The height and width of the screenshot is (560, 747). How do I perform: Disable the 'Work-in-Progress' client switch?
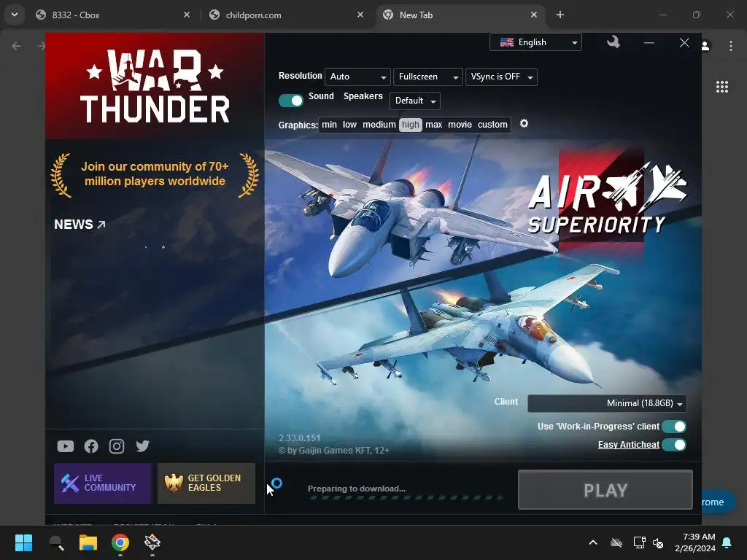[x=674, y=427]
